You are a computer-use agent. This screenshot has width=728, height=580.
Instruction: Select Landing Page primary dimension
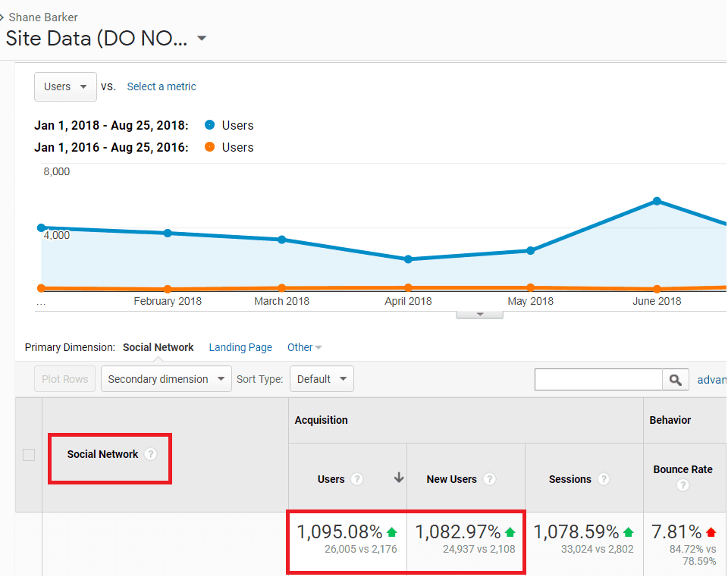pos(240,347)
